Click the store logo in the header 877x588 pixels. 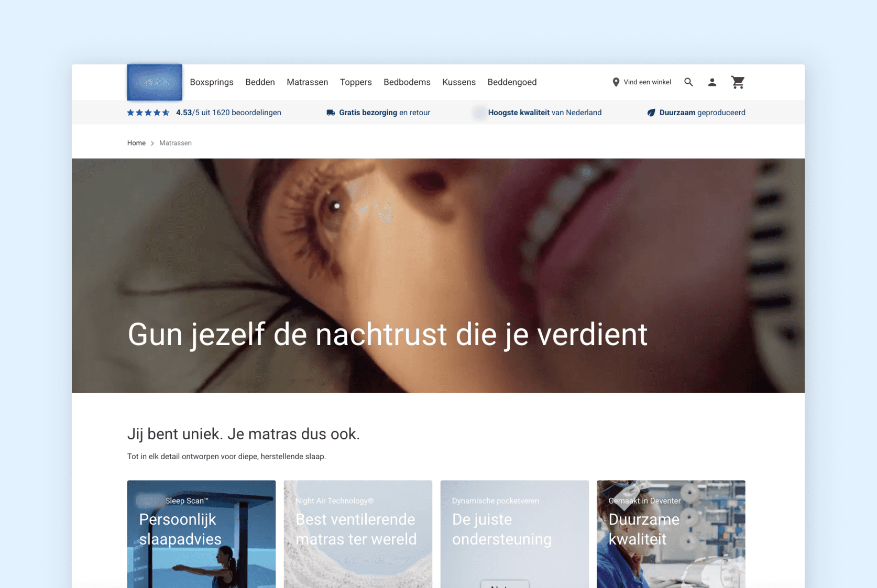(x=154, y=82)
